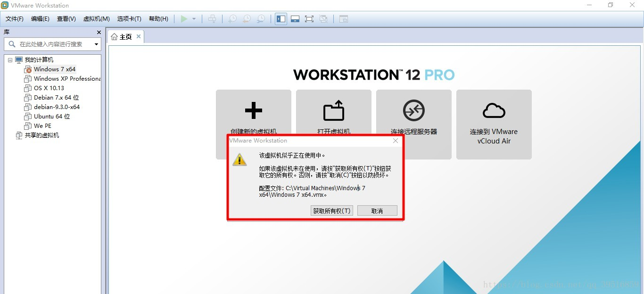The image size is (644, 294).
Task: Click the VMware vCloud Air cloud icon
Action: tap(494, 111)
